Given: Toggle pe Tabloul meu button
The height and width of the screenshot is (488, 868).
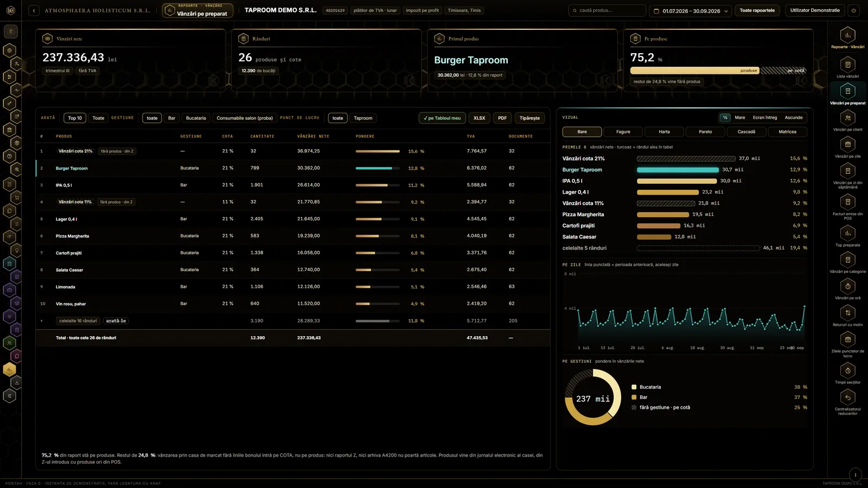Looking at the screenshot, I should [x=442, y=118].
